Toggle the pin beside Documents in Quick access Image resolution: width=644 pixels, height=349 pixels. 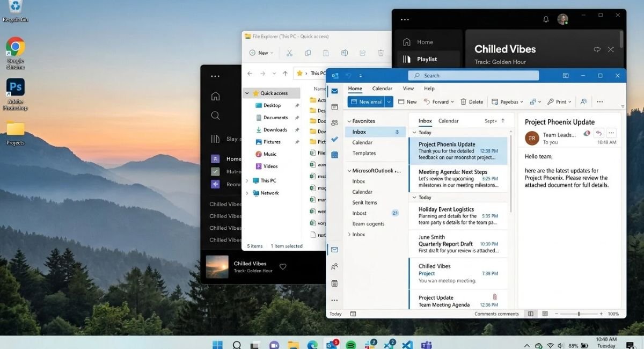(x=297, y=118)
